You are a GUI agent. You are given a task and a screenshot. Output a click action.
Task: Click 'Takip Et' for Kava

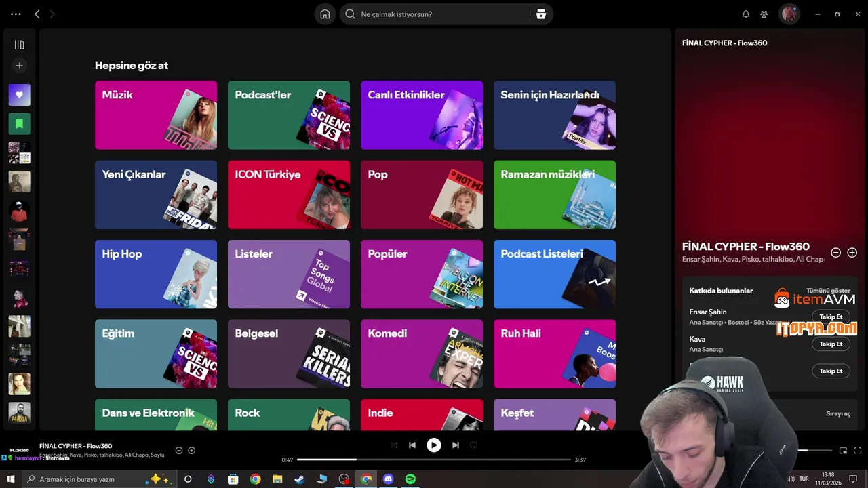point(831,344)
